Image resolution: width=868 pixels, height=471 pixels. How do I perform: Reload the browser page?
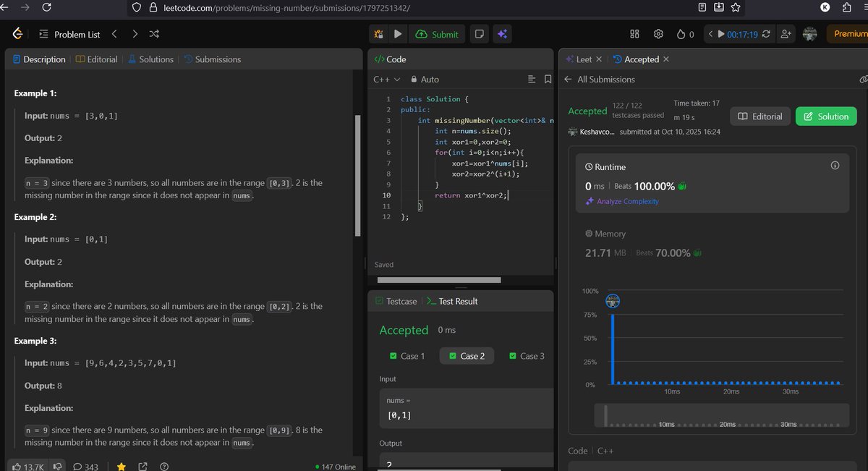pyautogui.click(x=46, y=7)
